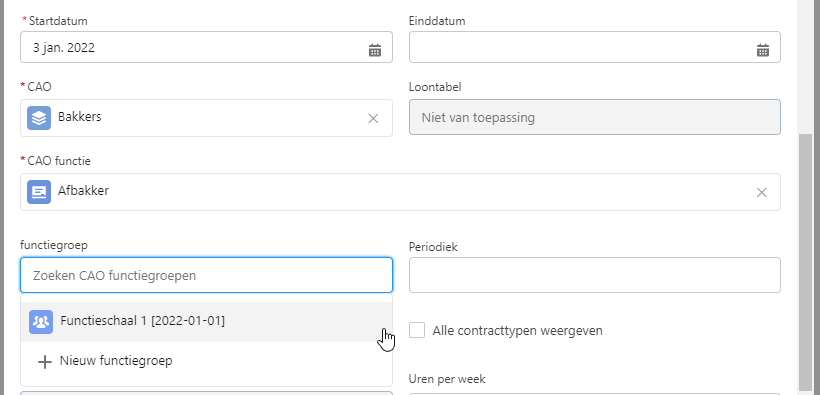Select Functieschaal 1 [2022-01-01] option
820x395 pixels.
point(206,322)
